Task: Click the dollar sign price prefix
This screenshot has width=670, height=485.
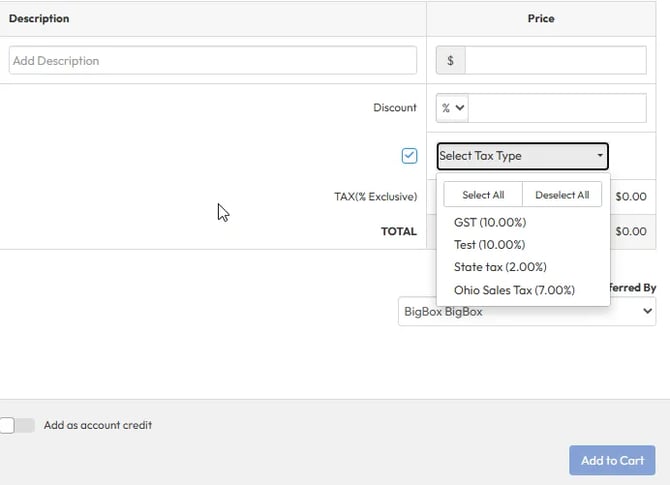Action: click(x=450, y=60)
